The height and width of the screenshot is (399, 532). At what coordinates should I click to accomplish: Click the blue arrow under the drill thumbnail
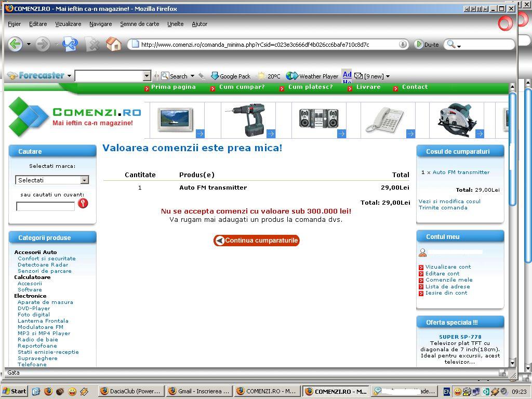[271, 134]
